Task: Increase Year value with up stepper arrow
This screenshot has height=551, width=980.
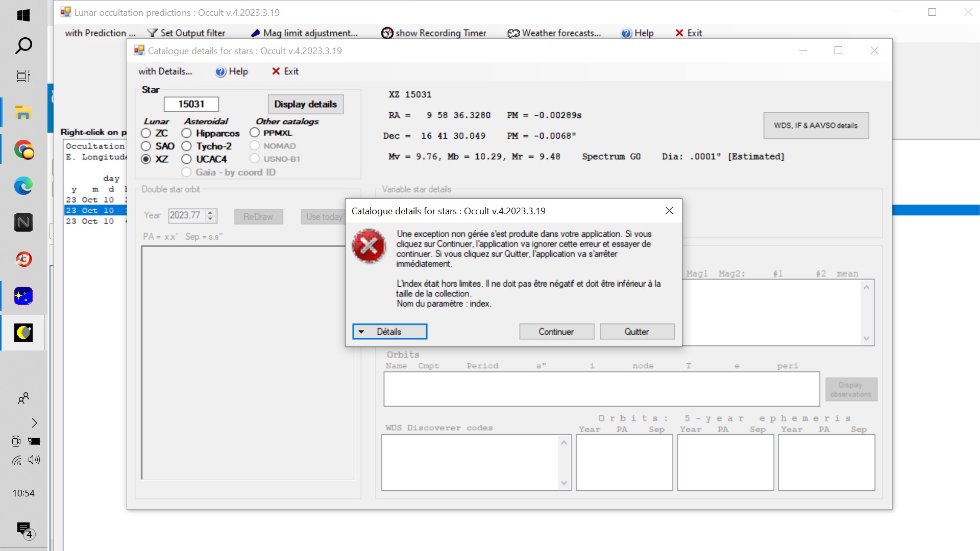Action: pos(210,212)
